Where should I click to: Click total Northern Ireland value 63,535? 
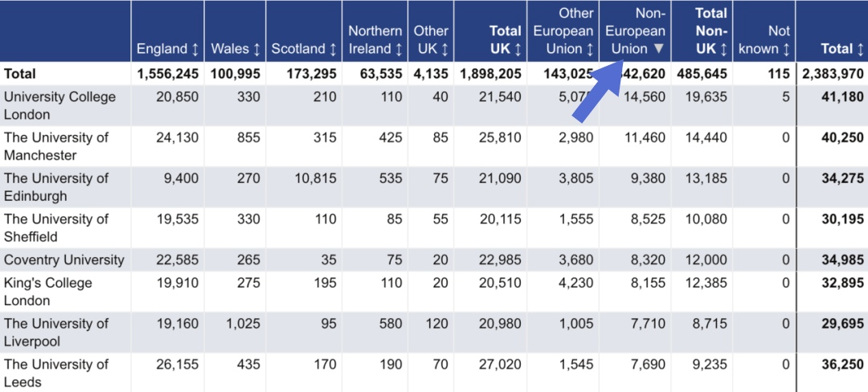tap(382, 74)
